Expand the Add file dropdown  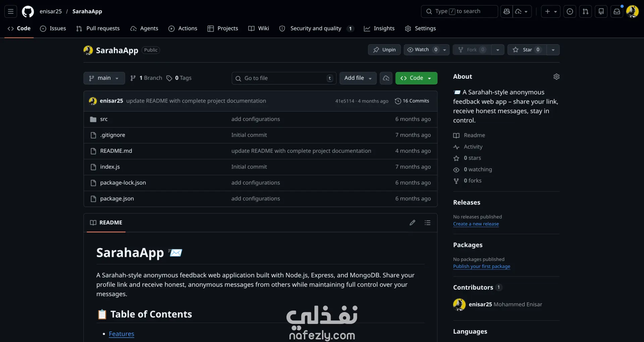358,78
